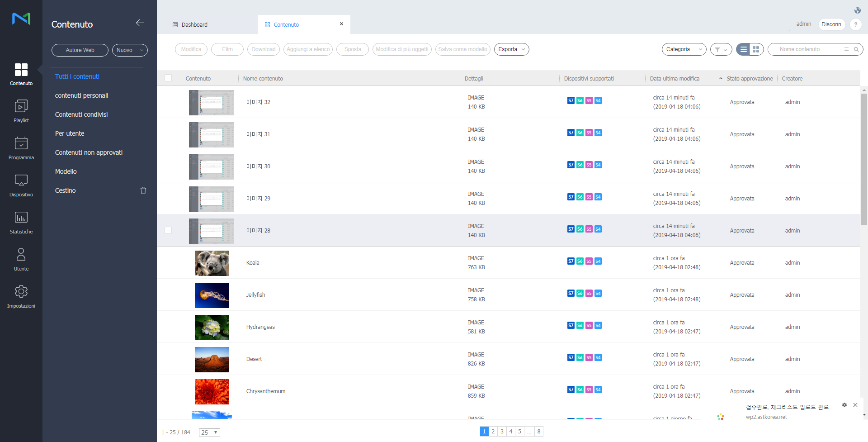Click the Utente user icon
This screenshot has height=442, width=868.
[21, 259]
